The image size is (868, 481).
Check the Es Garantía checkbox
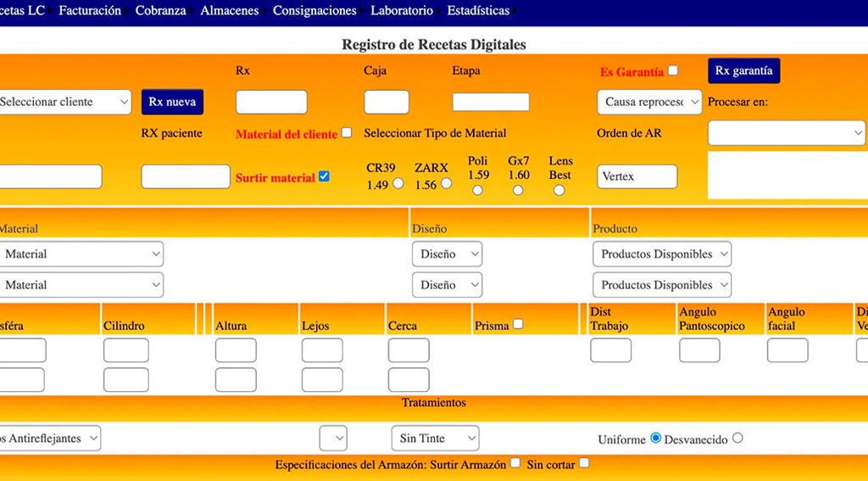(673, 71)
